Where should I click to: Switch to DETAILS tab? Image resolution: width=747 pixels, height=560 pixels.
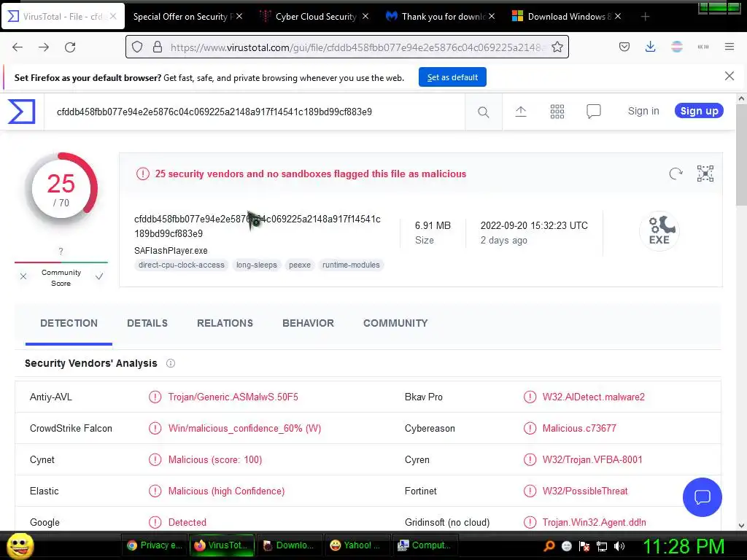click(x=147, y=323)
